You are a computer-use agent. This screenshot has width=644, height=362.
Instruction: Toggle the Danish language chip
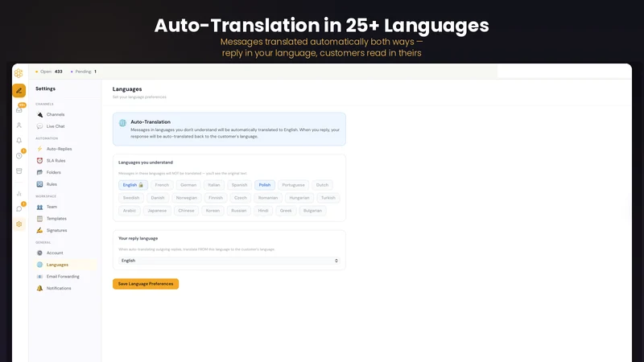coord(158,198)
